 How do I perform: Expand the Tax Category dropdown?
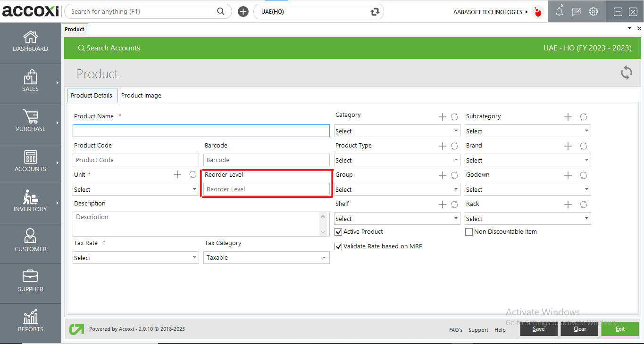[x=267, y=258]
